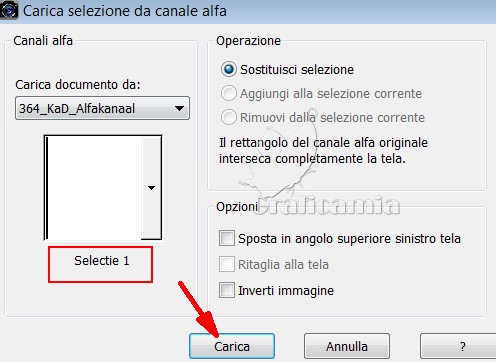Open the 364_KaD_Alfakanaal document dropdown
The width and height of the screenshot is (496, 362).
102,108
